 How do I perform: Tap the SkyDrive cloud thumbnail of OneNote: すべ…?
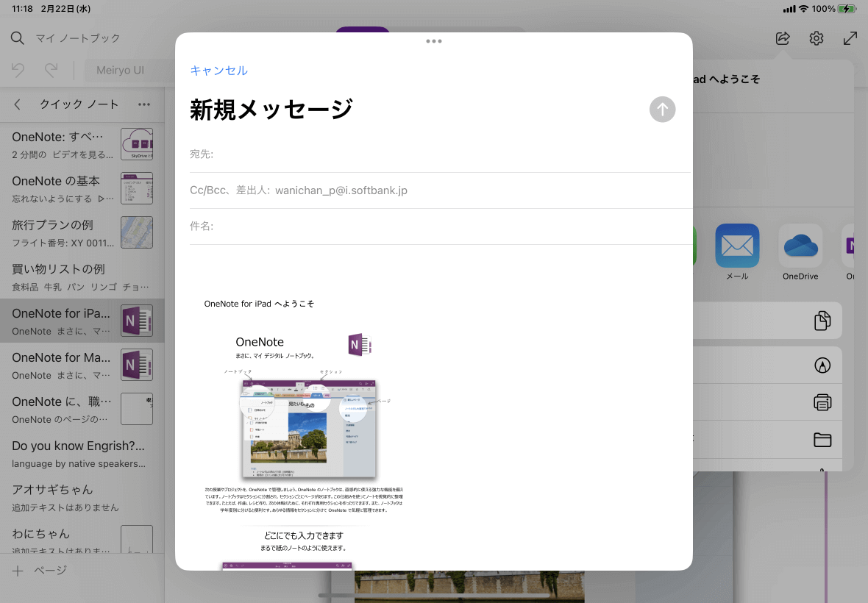137,144
